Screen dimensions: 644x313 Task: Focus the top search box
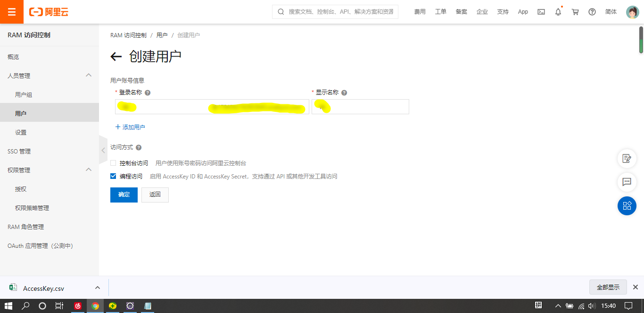click(335, 12)
